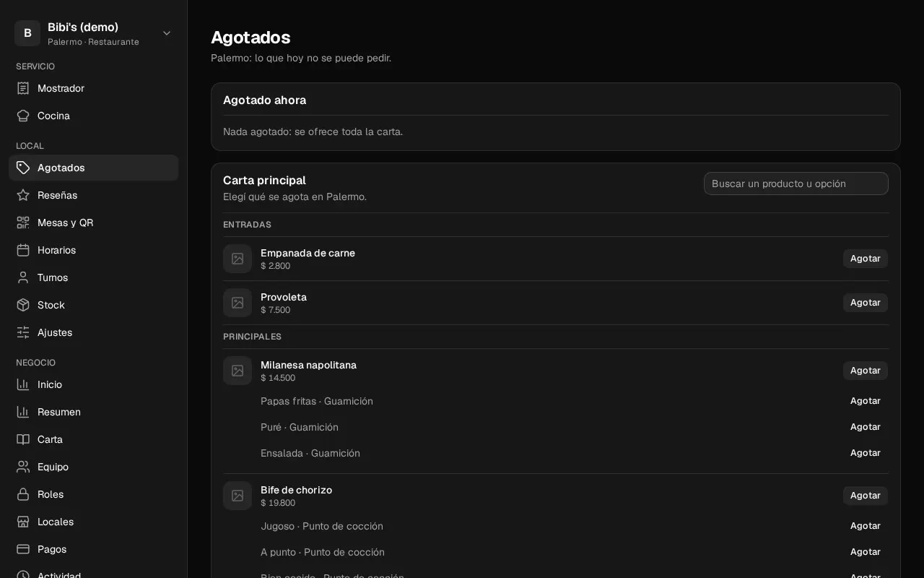This screenshot has height=578, width=924.
Task: Agotar the Papas fritas guarnición option
Action: tap(866, 401)
